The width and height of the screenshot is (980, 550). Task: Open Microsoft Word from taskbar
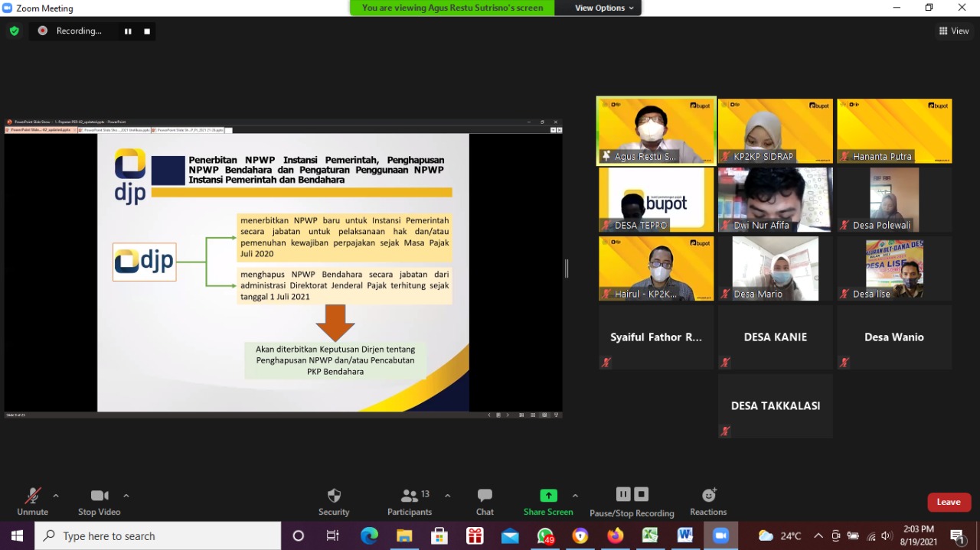pyautogui.click(x=684, y=535)
